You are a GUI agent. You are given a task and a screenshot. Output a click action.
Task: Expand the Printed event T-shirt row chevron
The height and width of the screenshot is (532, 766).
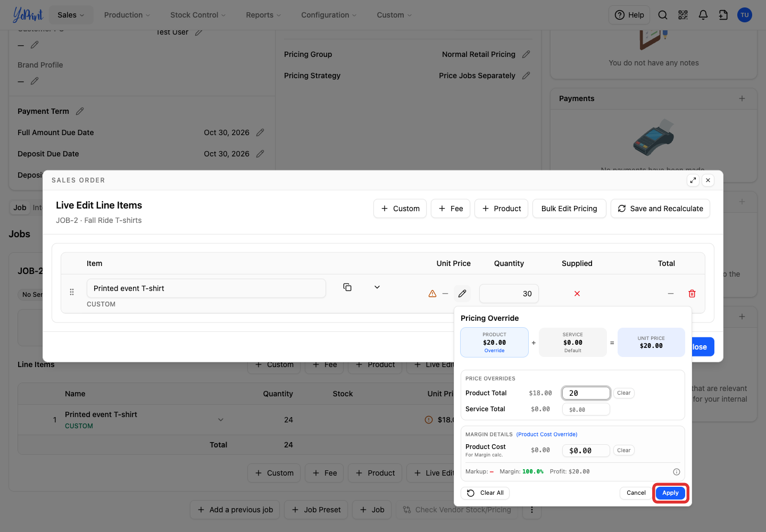coord(377,287)
